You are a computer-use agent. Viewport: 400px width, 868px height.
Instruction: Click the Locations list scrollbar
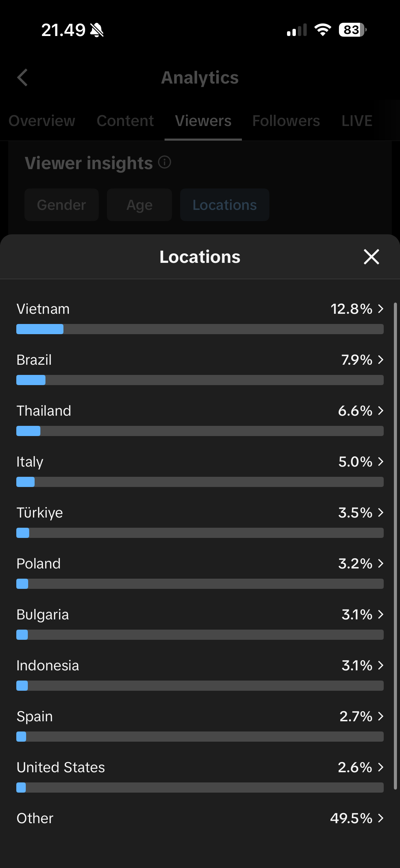pyautogui.click(x=395, y=546)
